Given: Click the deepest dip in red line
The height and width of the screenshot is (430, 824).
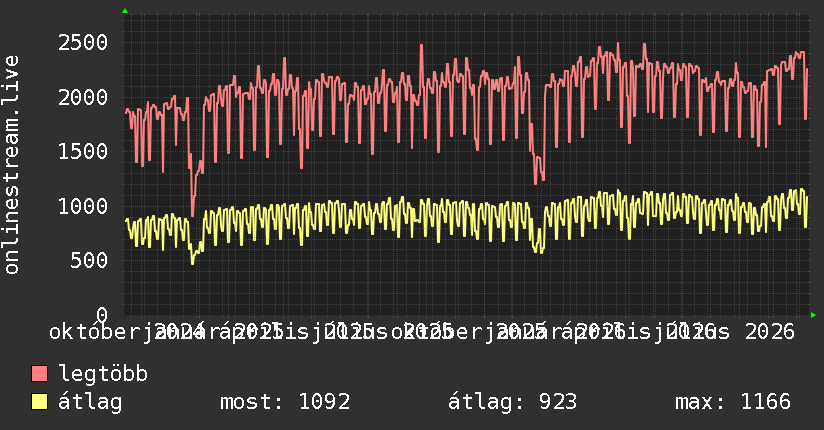Looking at the screenshot, I should (192, 215).
